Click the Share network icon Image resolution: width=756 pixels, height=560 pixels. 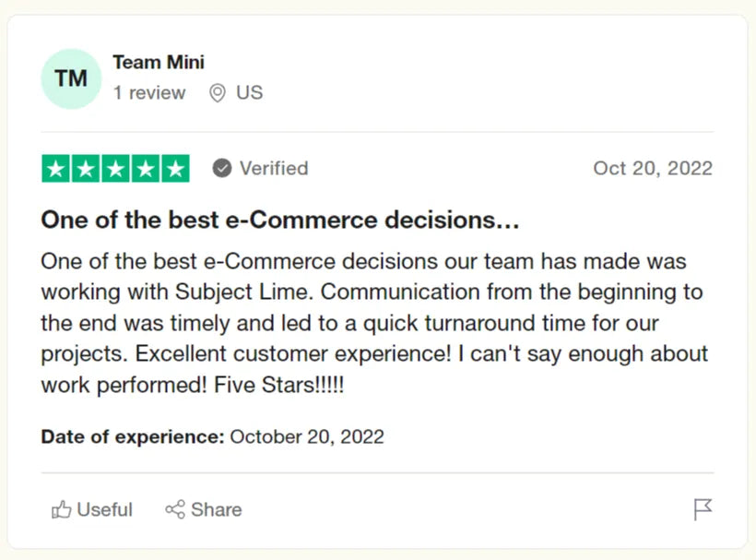coord(174,509)
